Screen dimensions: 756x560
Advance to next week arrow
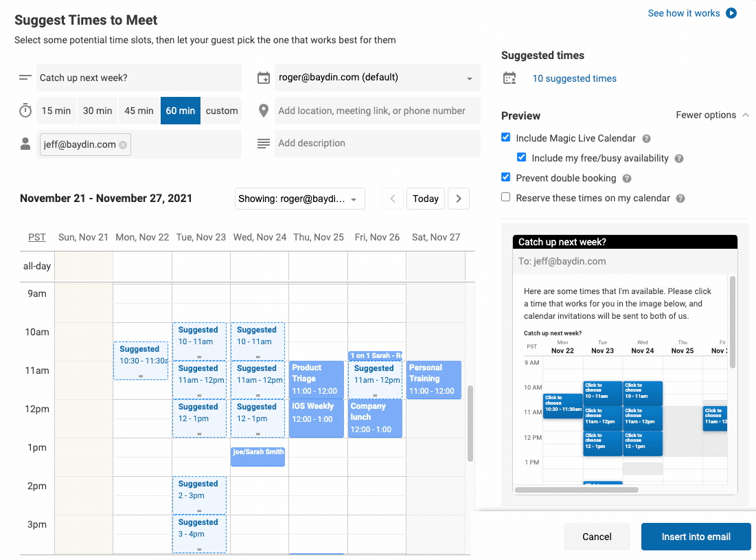coord(459,199)
